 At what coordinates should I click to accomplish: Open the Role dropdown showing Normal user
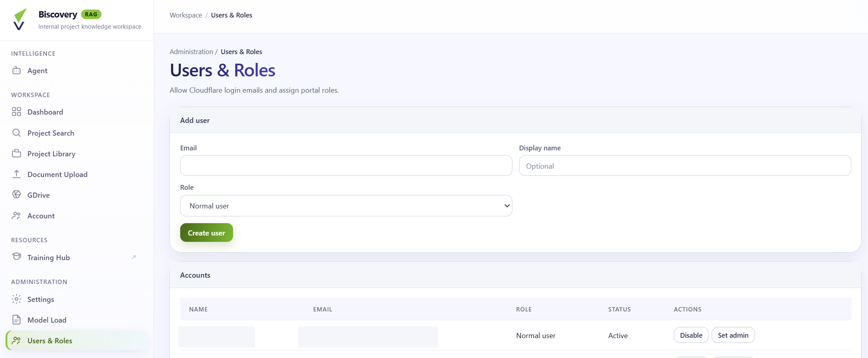346,206
